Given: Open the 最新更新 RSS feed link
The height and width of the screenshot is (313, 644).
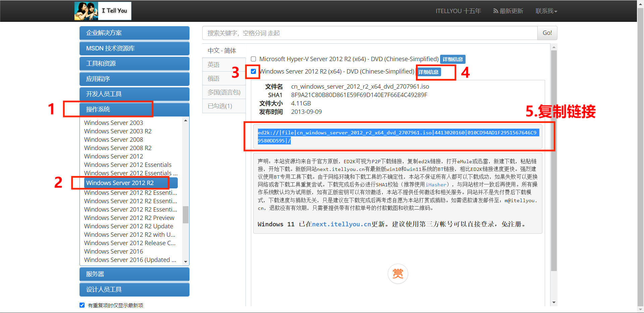Looking at the screenshot, I should [508, 11].
